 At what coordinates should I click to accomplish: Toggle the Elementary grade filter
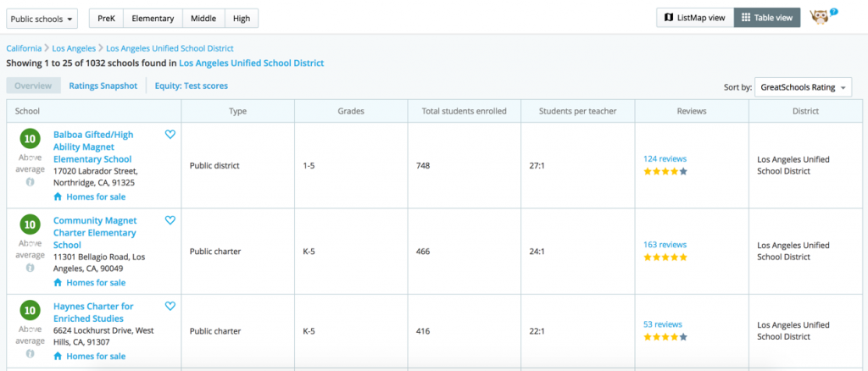(x=153, y=19)
